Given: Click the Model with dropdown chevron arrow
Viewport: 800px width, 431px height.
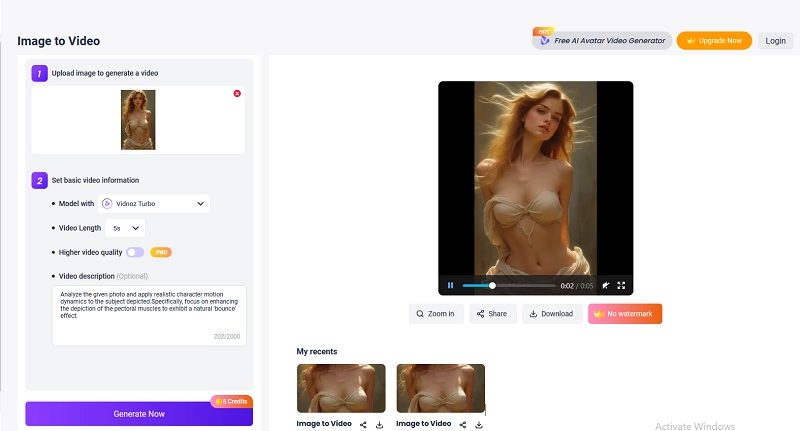Looking at the screenshot, I should (x=201, y=204).
